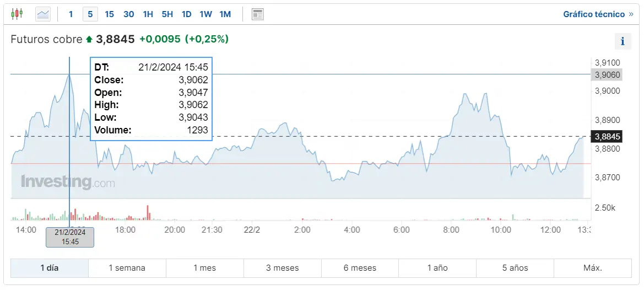This screenshot has height=290, width=644.
Task: Select the 5H interval
Action: [167, 14]
